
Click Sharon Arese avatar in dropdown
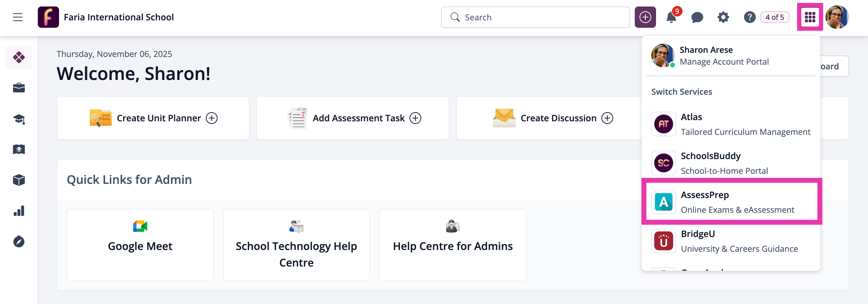[x=663, y=55]
